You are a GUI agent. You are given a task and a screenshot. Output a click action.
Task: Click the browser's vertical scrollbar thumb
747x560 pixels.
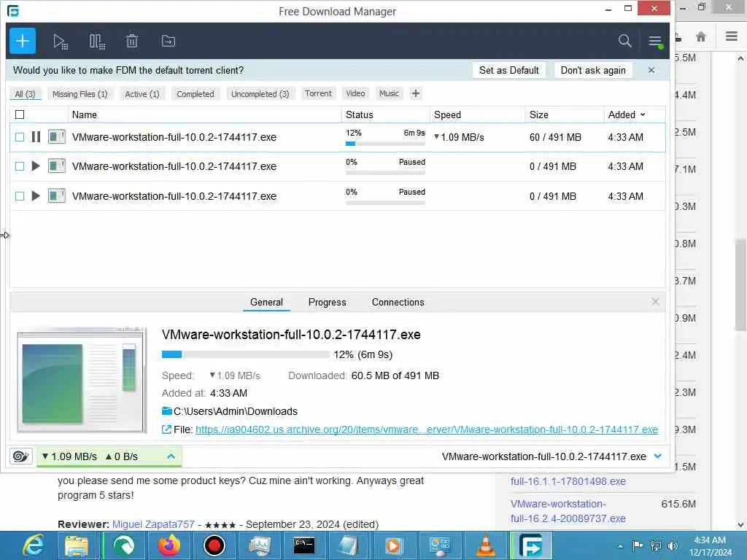point(740,285)
